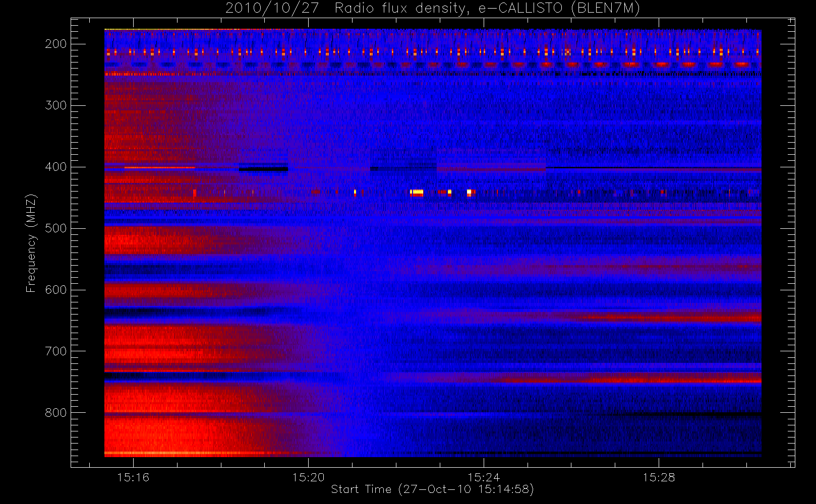Click the 'Start Time (27-Oct-10 15:14:58)' x-axis label
The width and height of the screenshot is (816, 504).
coord(432,489)
